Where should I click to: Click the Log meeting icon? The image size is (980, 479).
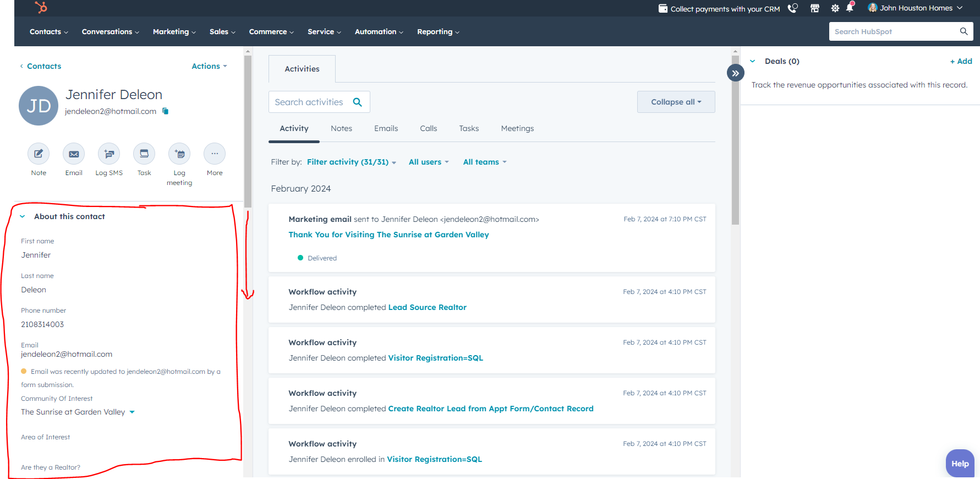point(179,154)
